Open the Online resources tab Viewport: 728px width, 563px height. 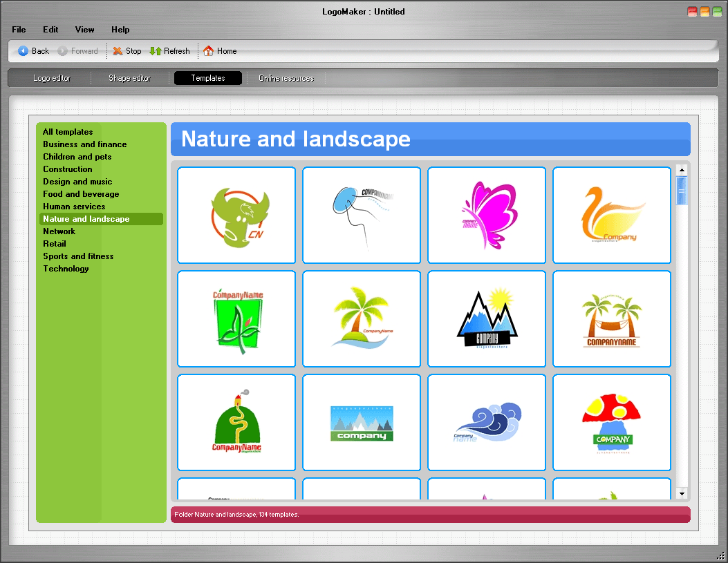[286, 77]
